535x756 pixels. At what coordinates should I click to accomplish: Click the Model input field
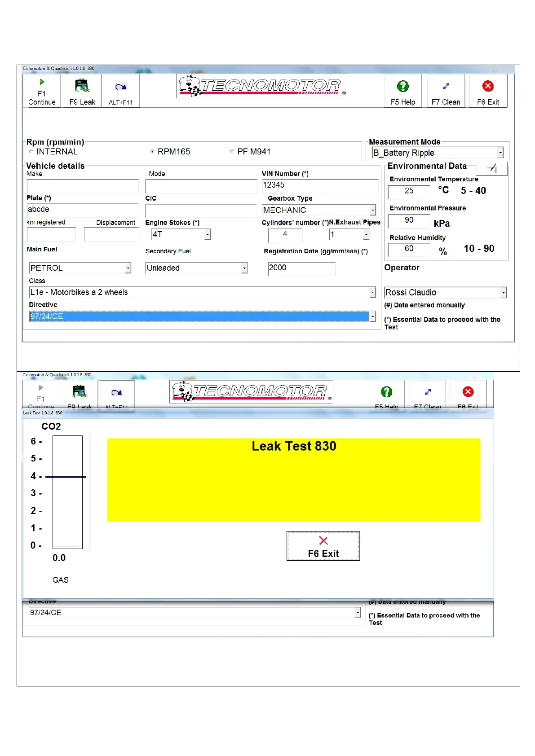[x=201, y=186]
